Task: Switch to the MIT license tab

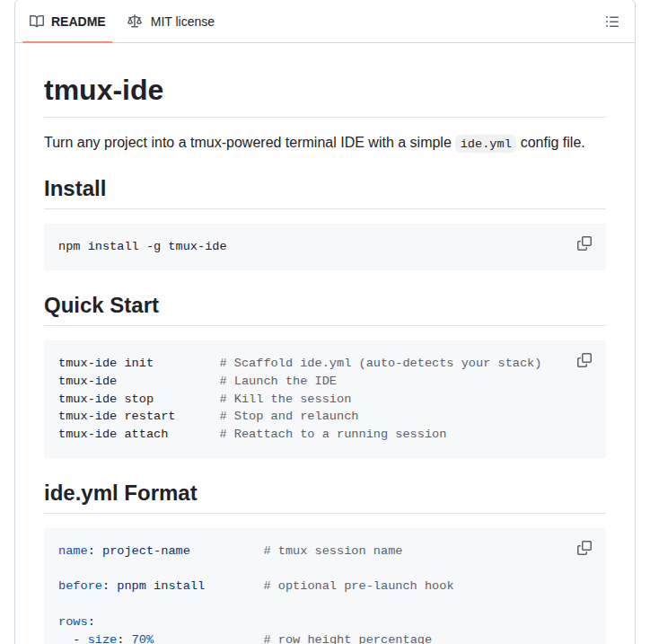Action: (x=171, y=22)
